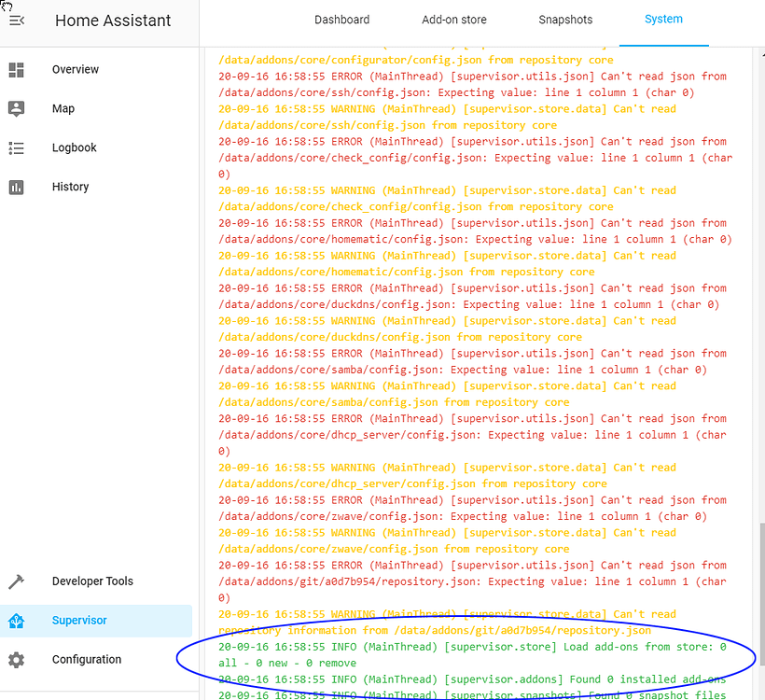Click the circled Load add-ons log entry
Image resolution: width=765 pixels, height=700 pixels.
(466, 653)
